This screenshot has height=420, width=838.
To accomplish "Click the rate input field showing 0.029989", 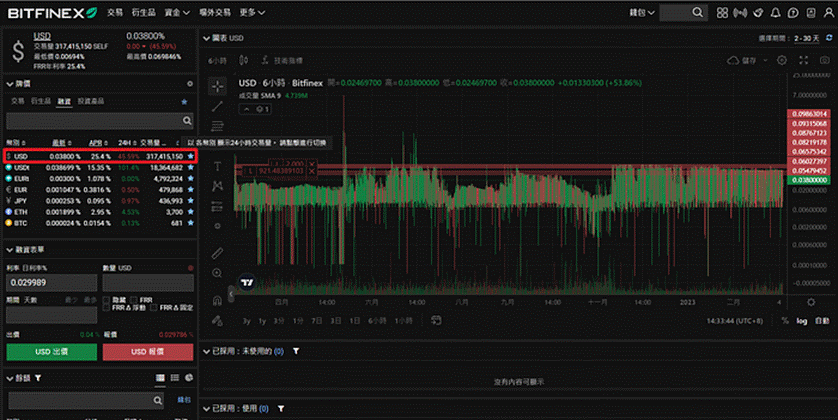I will click(50, 284).
